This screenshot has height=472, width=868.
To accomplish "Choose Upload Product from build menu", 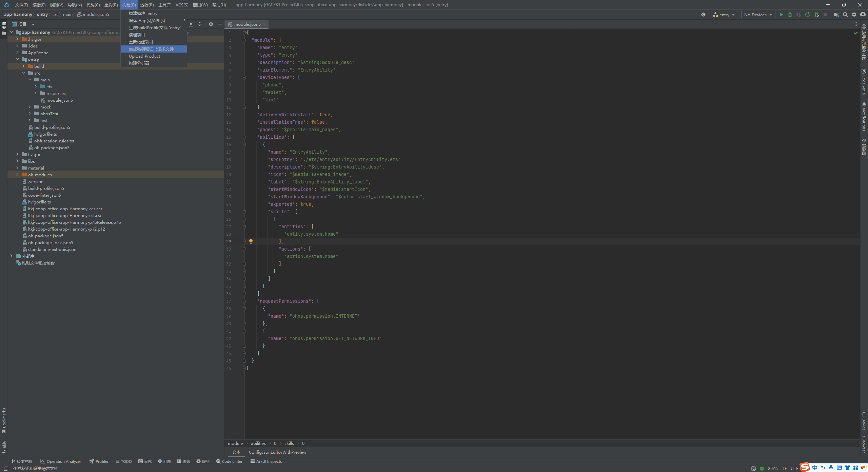I will pyautogui.click(x=154, y=56).
